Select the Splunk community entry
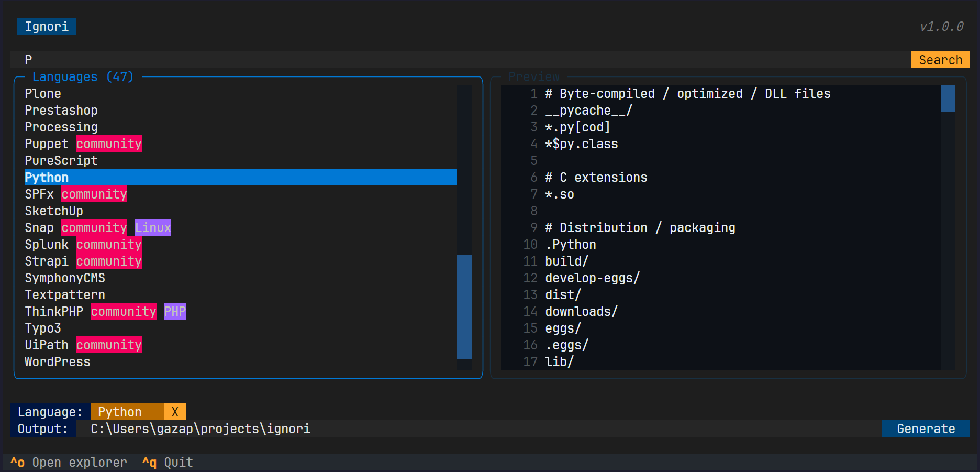 tap(241, 244)
